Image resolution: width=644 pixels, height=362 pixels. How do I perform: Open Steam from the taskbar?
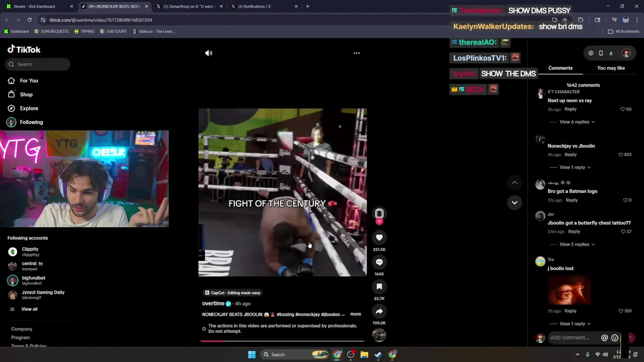click(378, 354)
